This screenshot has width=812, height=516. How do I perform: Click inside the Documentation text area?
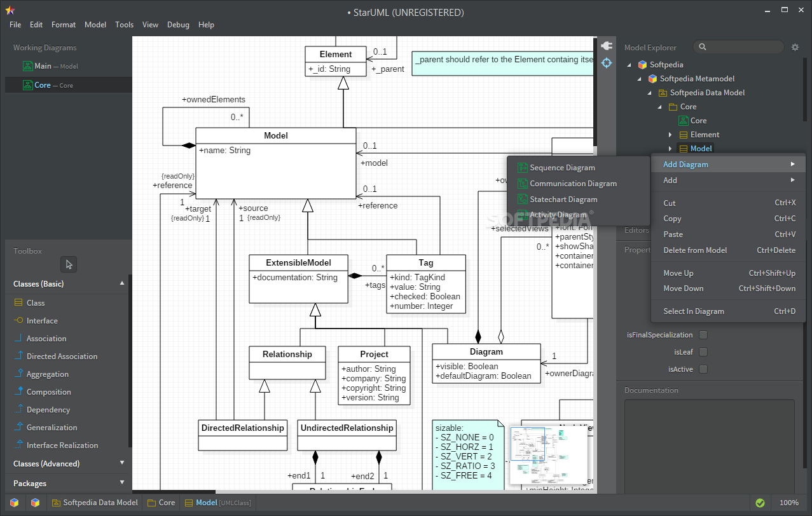709,445
